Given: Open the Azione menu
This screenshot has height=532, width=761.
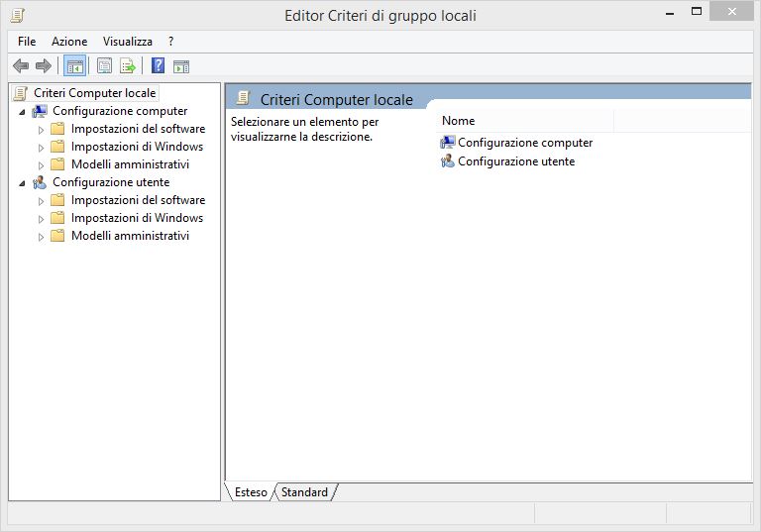Looking at the screenshot, I should (69, 42).
